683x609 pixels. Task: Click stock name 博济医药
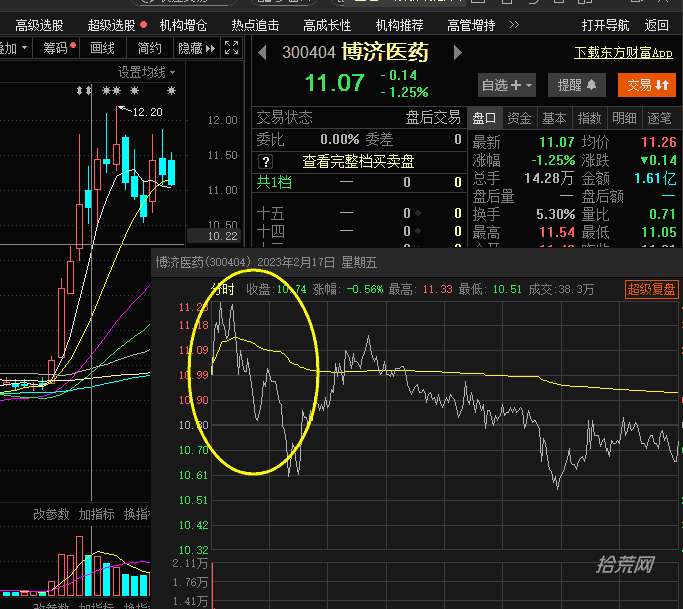(385, 52)
